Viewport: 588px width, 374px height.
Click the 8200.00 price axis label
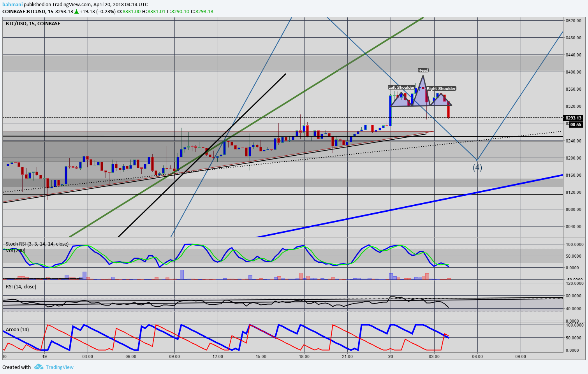pos(574,158)
